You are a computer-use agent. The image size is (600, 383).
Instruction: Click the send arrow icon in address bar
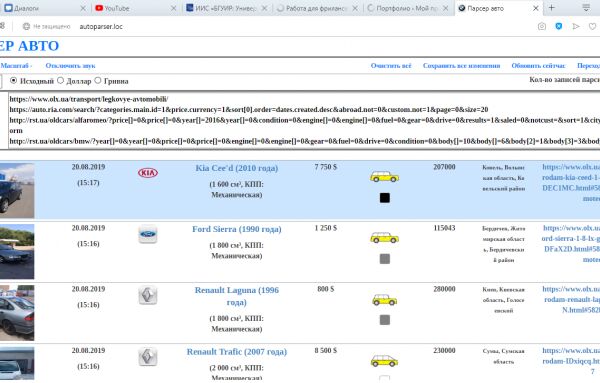(576, 26)
